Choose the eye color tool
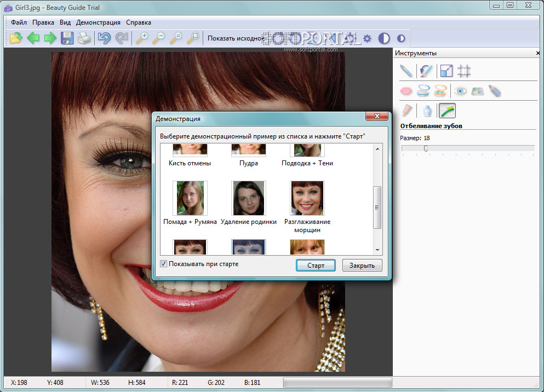Screen dimensions: 544x392 click(461, 91)
